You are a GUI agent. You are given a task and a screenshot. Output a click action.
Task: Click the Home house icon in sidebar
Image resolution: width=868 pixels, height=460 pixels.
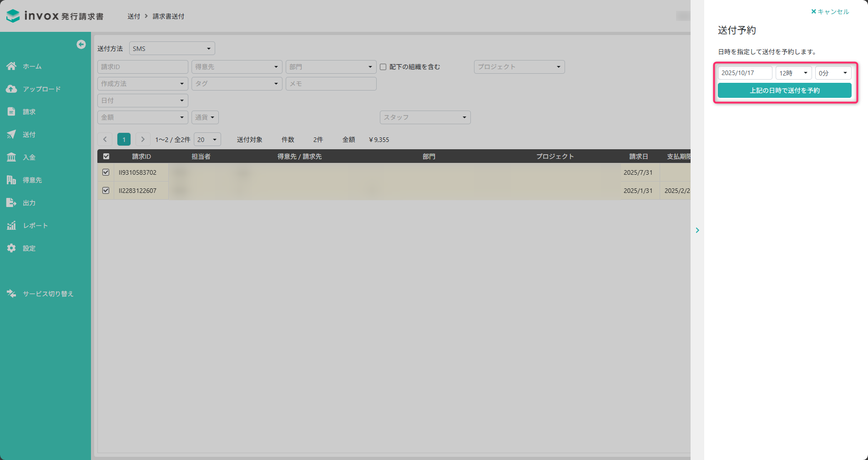coord(11,66)
